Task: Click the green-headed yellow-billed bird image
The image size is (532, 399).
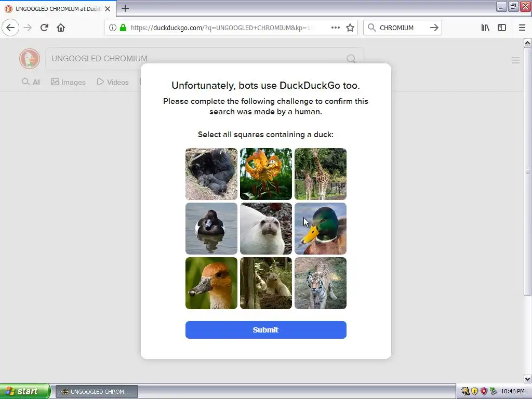Action: coord(320,229)
